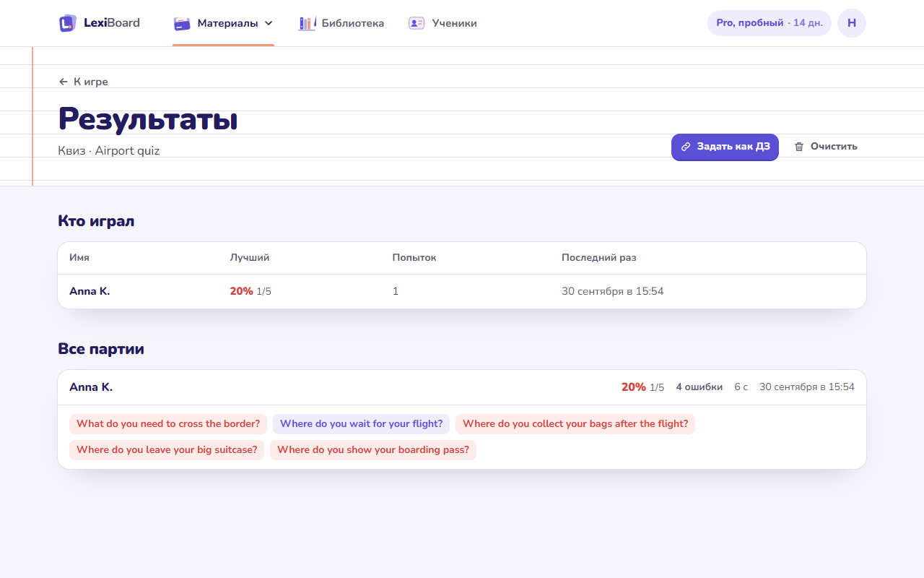Viewport: 924px width, 578px height.
Task: Go back via the К игре link
Action: 83,82
